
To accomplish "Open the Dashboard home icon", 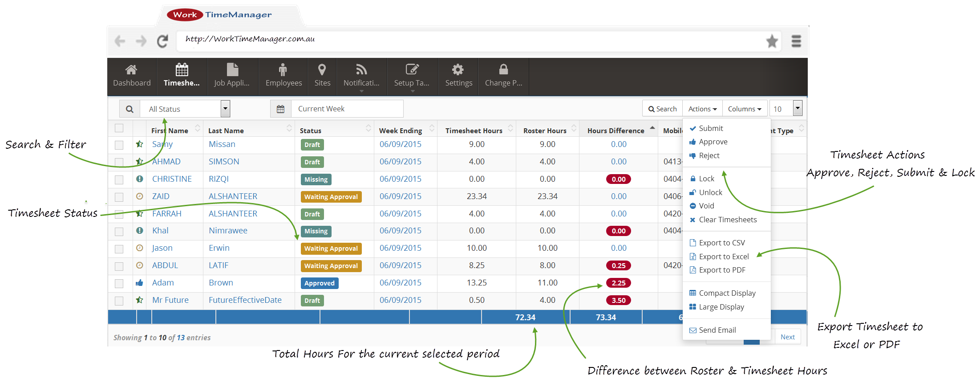I will tap(131, 69).
